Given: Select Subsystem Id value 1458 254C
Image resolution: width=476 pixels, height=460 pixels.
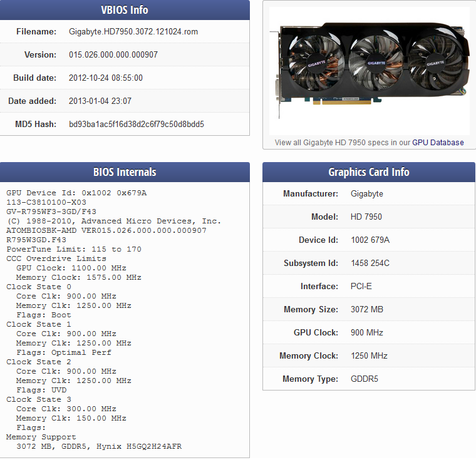Looking at the screenshot, I should pyautogui.click(x=370, y=263).
